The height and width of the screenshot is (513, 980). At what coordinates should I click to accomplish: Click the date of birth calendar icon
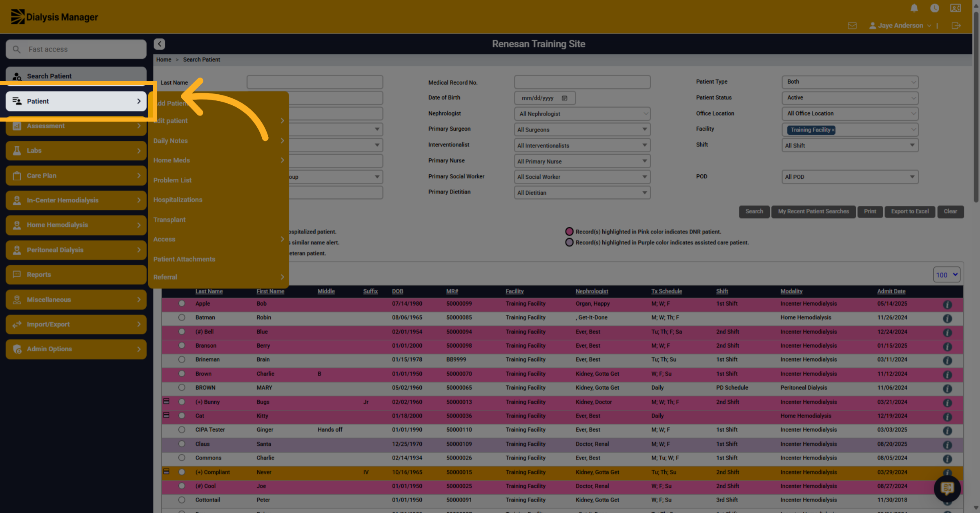pos(564,98)
